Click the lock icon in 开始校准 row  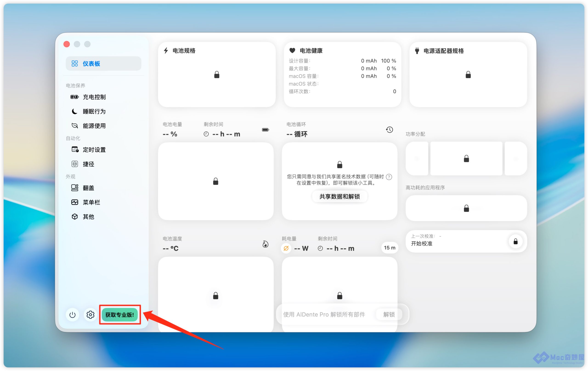(515, 241)
